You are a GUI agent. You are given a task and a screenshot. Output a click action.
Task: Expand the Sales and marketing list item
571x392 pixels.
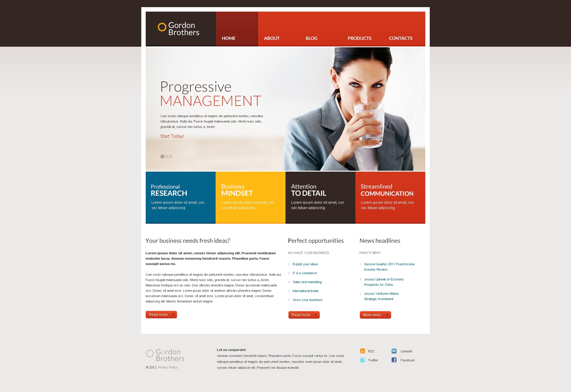tap(307, 282)
